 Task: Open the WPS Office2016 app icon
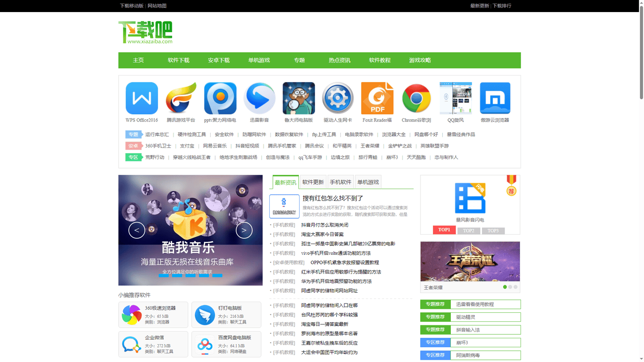pyautogui.click(x=142, y=98)
